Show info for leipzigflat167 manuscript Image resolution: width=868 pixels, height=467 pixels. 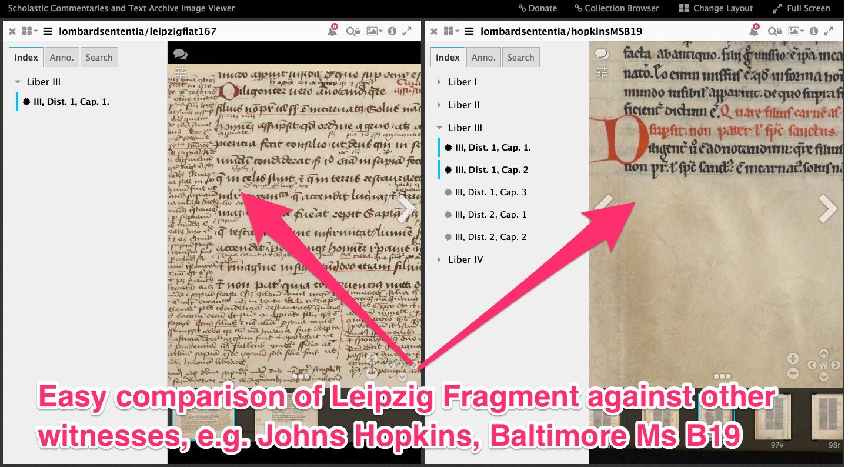click(x=392, y=31)
